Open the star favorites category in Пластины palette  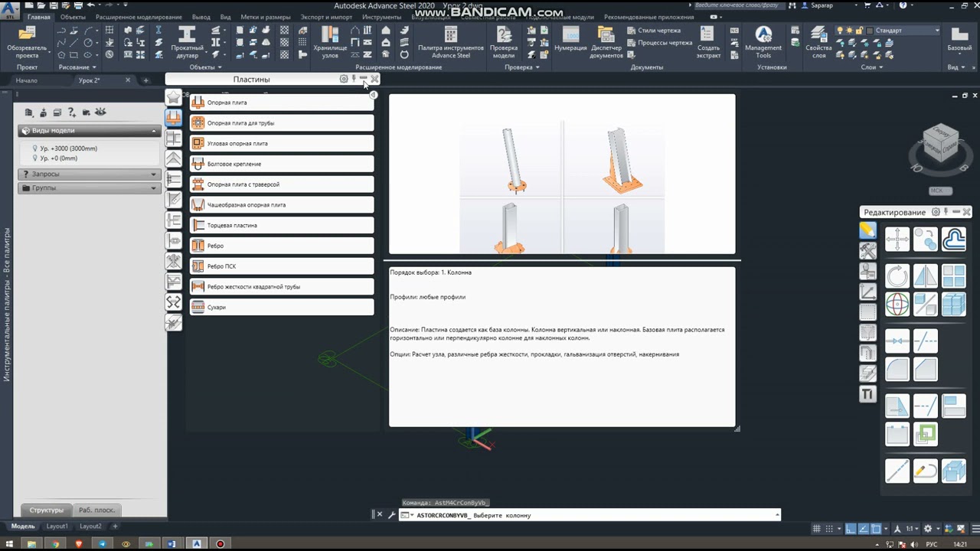[174, 97]
